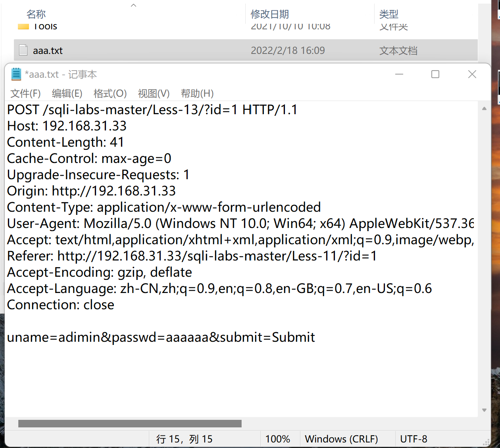Click the Notepad icon in the title bar
Screen dimensions: 500x448
click(15, 74)
